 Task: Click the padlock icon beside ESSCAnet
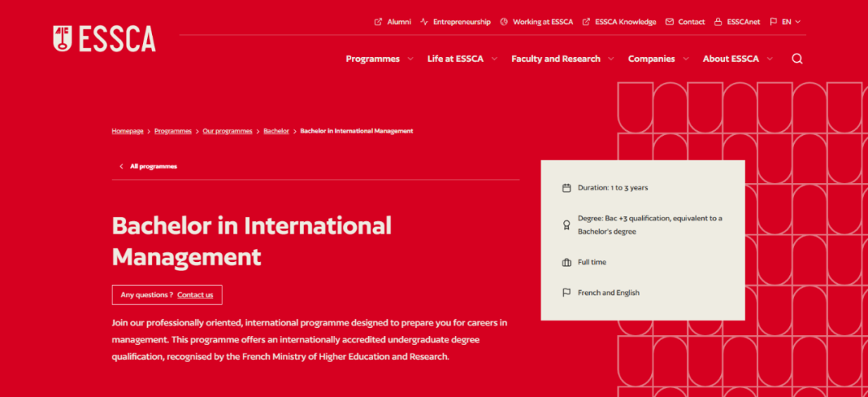[718, 23]
